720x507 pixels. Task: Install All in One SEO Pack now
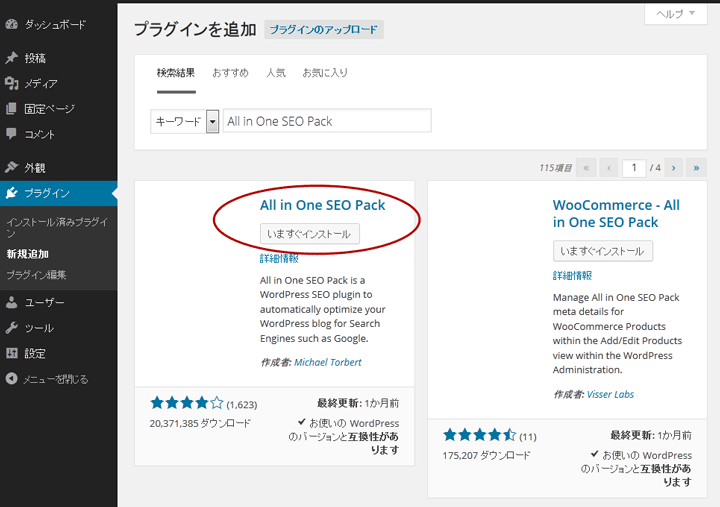click(x=309, y=234)
